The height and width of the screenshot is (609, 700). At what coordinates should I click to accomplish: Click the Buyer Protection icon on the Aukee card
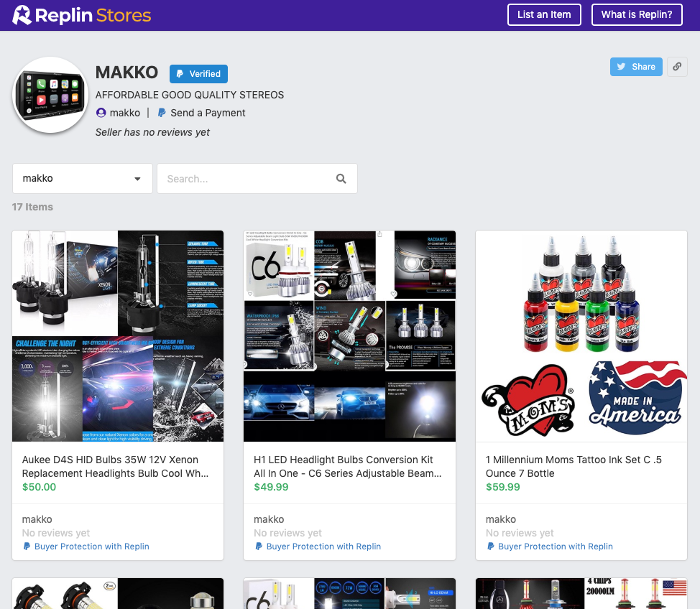click(x=27, y=547)
